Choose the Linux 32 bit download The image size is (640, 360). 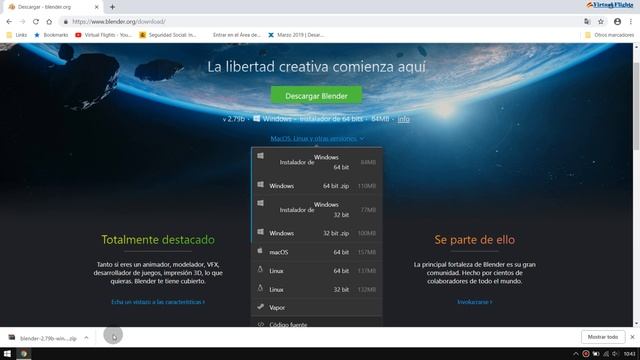point(317,289)
